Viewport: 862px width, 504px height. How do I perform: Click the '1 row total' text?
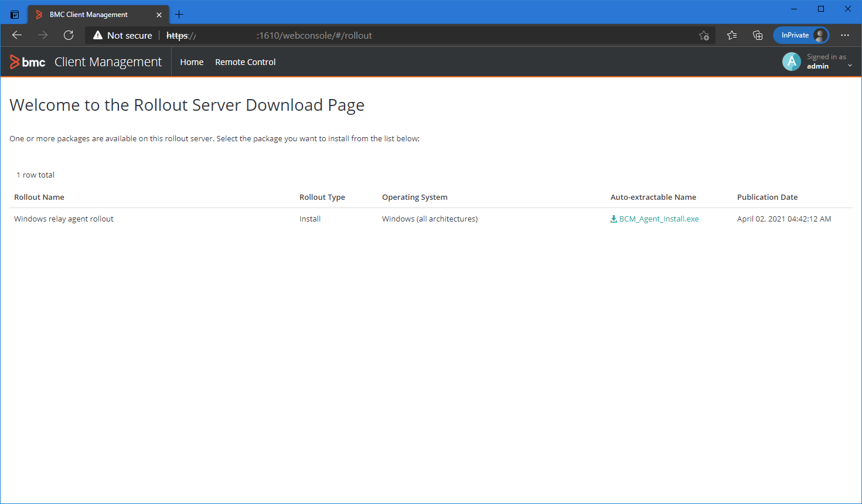coord(36,175)
